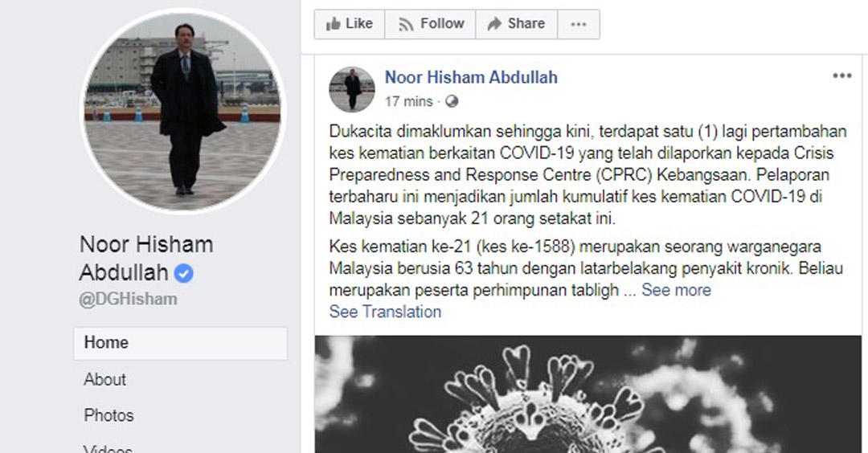Open the large profile picture
The height and width of the screenshot is (453, 868).
[182, 111]
